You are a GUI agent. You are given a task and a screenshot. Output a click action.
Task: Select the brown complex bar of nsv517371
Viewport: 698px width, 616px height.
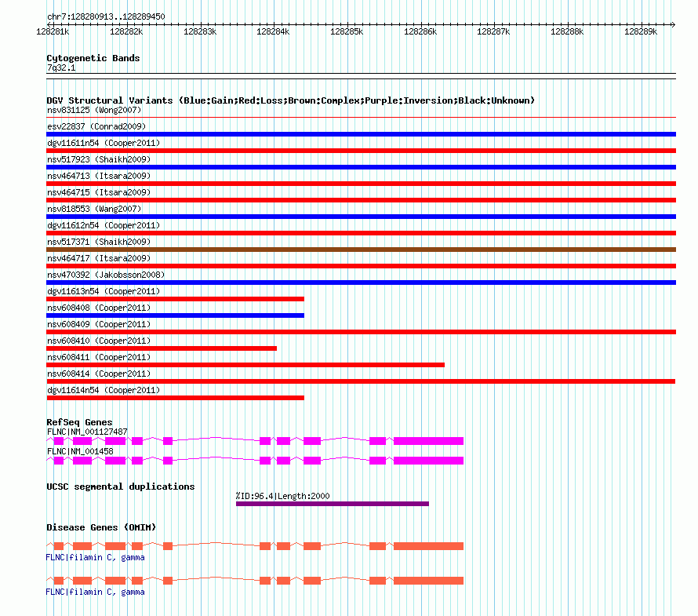[361, 250]
